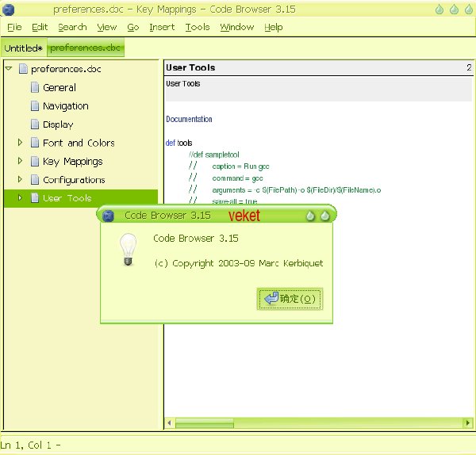Click the Navigation page icon
The height and width of the screenshot is (455, 476).
coord(35,106)
